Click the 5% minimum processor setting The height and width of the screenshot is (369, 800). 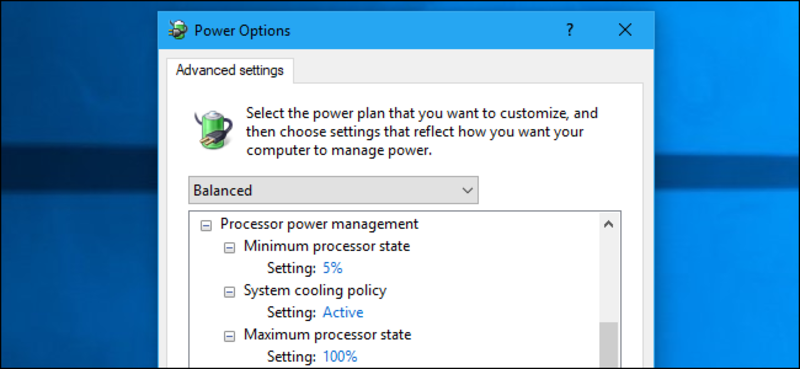coord(333,268)
